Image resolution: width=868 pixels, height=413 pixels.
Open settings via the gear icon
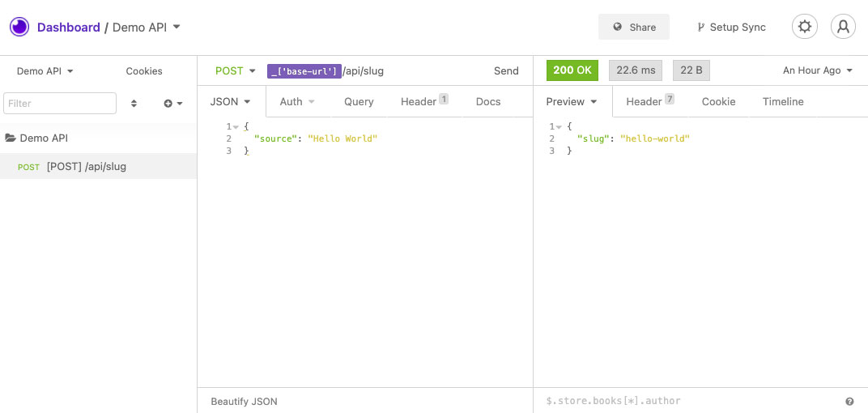[804, 27]
